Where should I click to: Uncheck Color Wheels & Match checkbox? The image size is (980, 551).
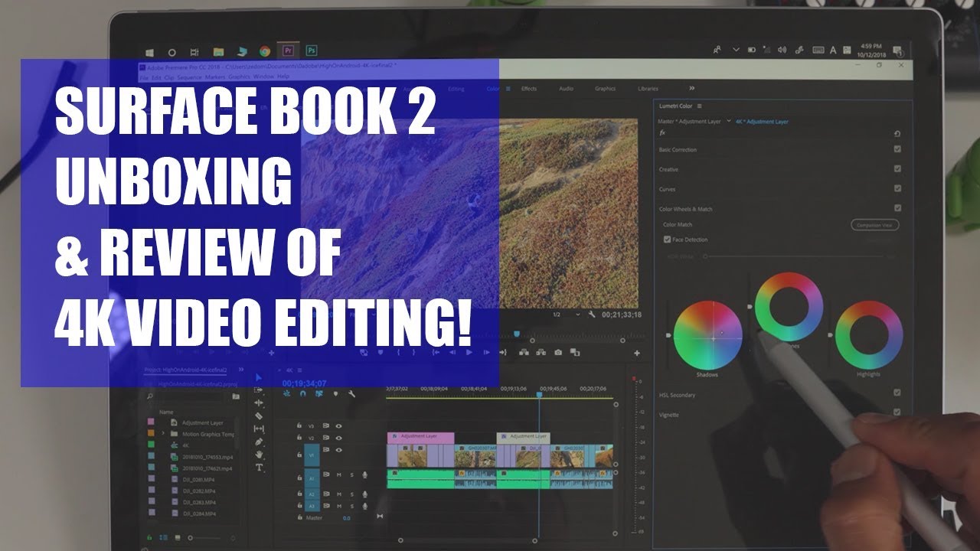897,208
